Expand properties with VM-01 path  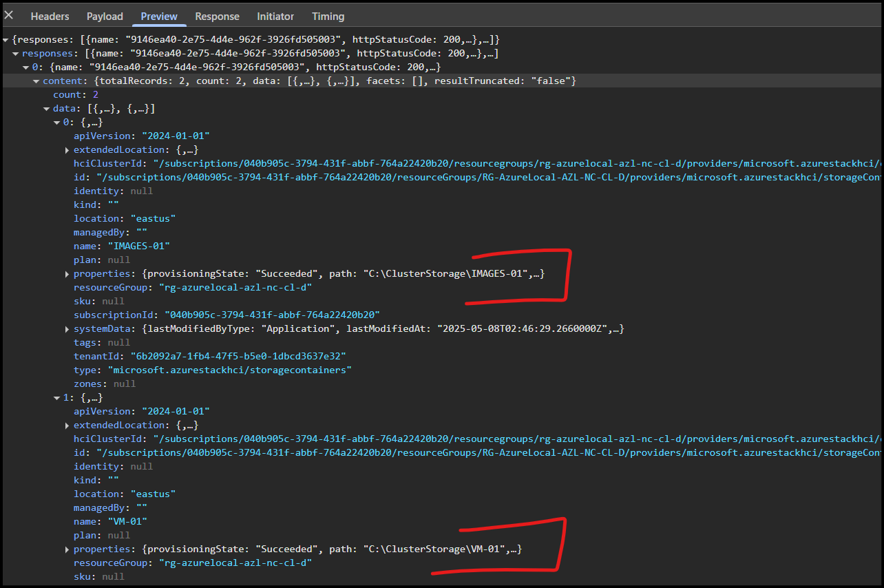[67, 549]
